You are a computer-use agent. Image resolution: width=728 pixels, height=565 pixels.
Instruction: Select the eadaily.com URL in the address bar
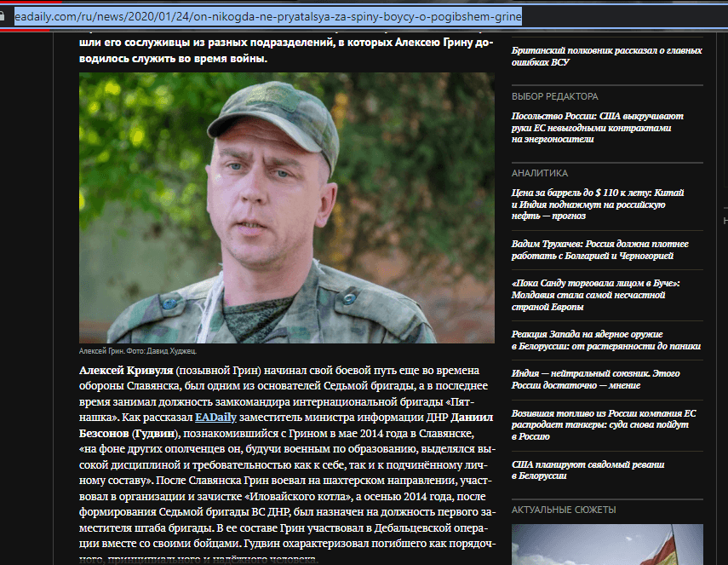pyautogui.click(x=268, y=17)
